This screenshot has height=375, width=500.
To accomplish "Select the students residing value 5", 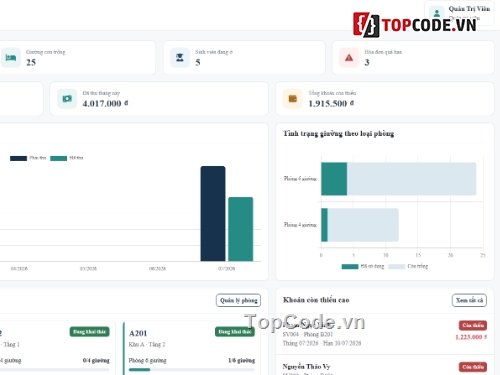I will [x=198, y=62].
